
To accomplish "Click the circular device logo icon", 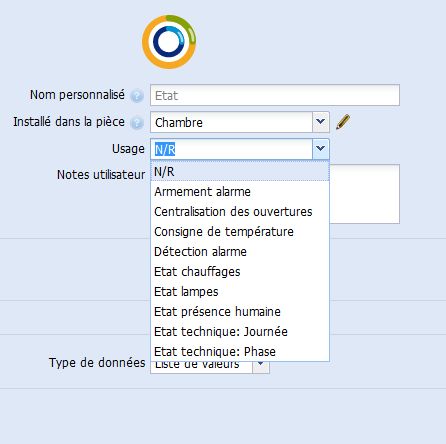I will point(169,42).
